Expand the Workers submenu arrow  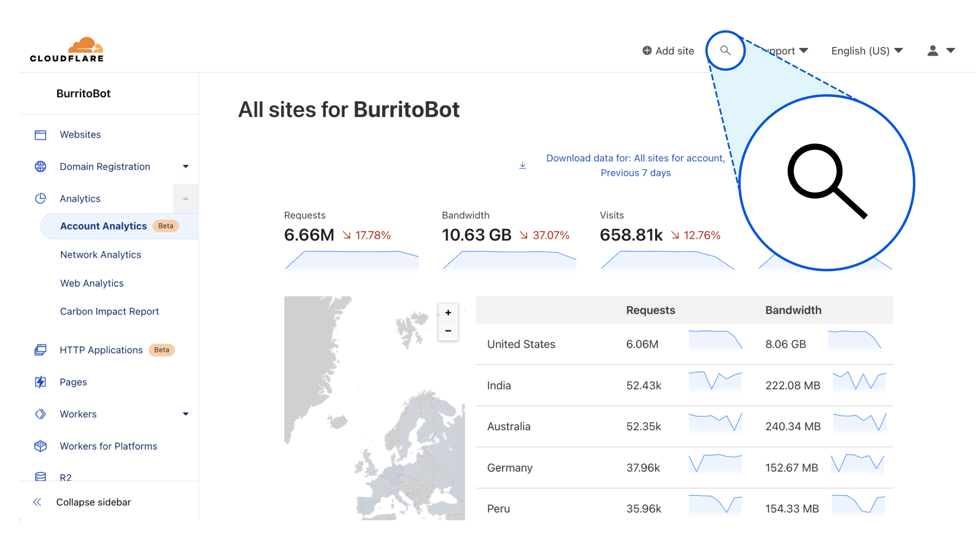click(x=186, y=414)
